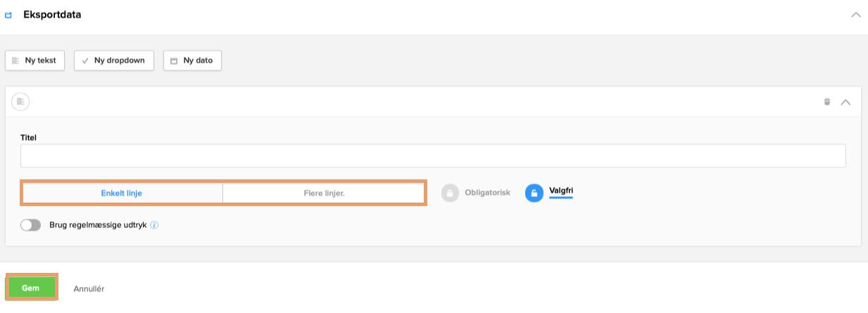Image resolution: width=868 pixels, height=313 pixels.
Task: Focus the Titel input field
Action: [x=432, y=156]
